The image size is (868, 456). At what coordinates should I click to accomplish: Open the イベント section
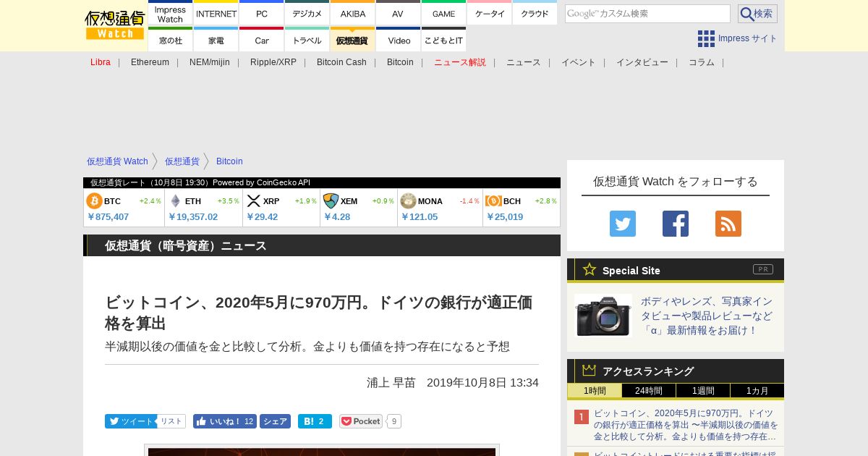[579, 62]
